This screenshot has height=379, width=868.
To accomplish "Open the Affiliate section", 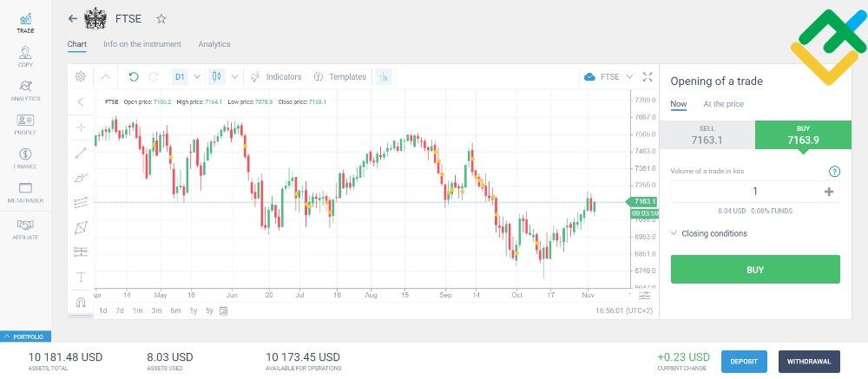I will click(x=25, y=229).
